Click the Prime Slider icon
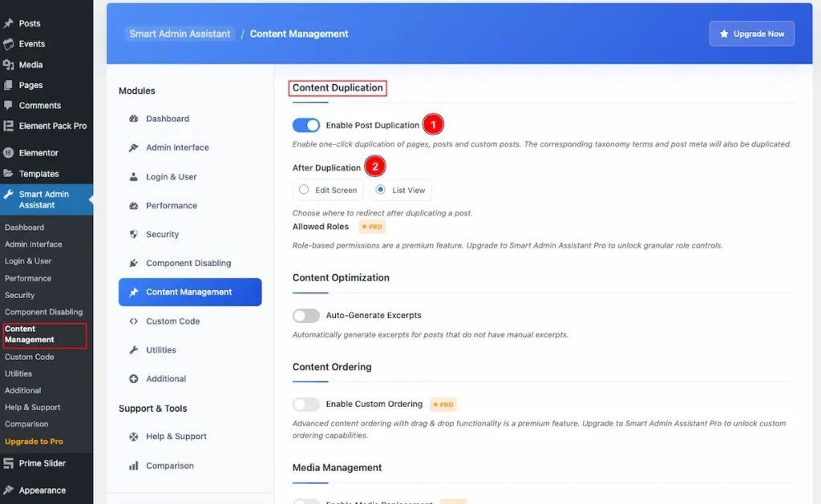The height and width of the screenshot is (504, 821). pos(8,463)
